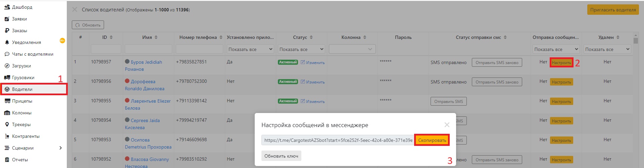The height and width of the screenshot is (168, 644).
Task: Open the Установлено приложение filter dropdown
Action: [250, 49]
